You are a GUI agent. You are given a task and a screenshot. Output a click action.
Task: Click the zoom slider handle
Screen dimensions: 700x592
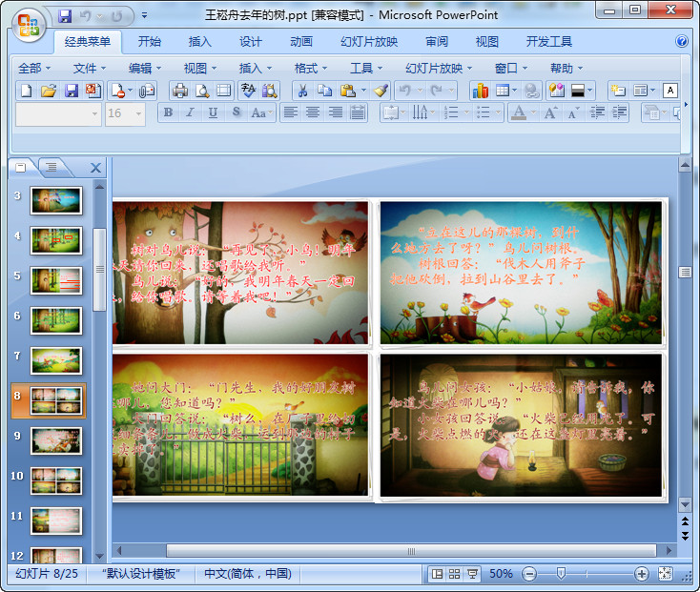click(x=561, y=574)
